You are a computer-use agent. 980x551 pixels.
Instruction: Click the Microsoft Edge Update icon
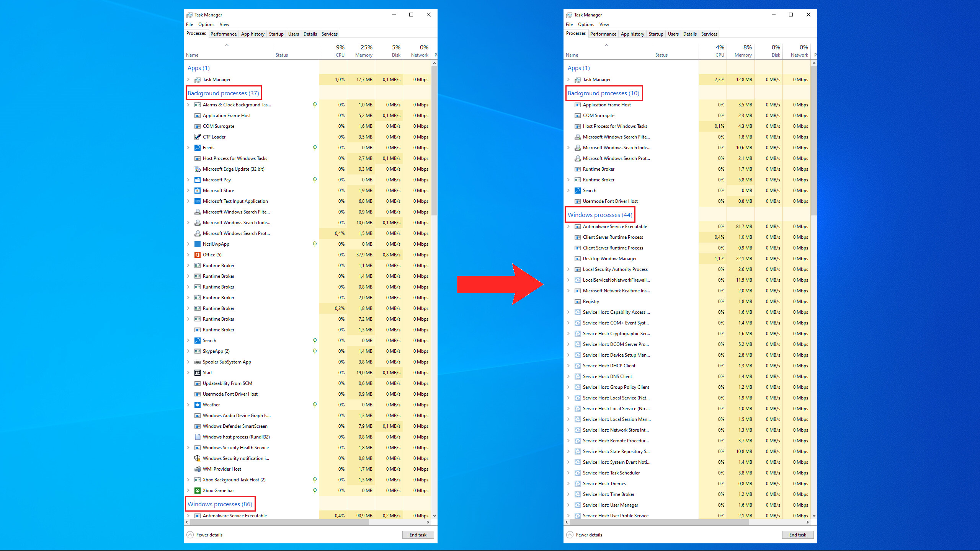198,169
